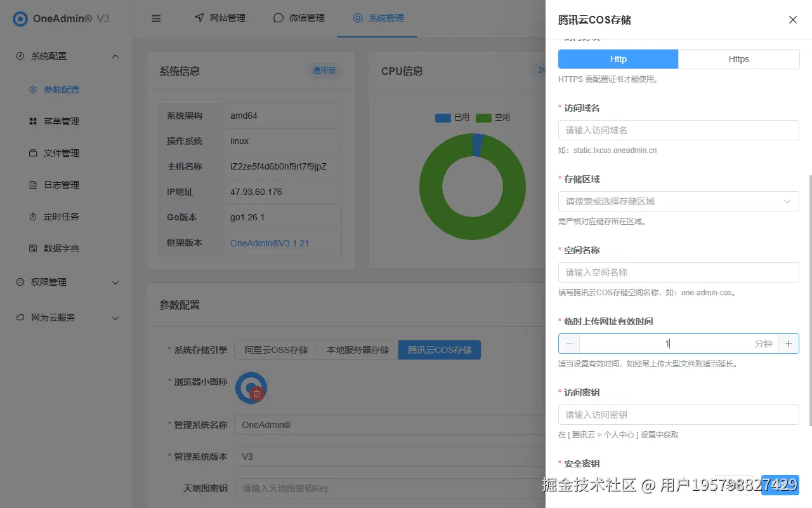Click the 系统信息 card title
This screenshot has height=508, width=812.
tap(180, 71)
